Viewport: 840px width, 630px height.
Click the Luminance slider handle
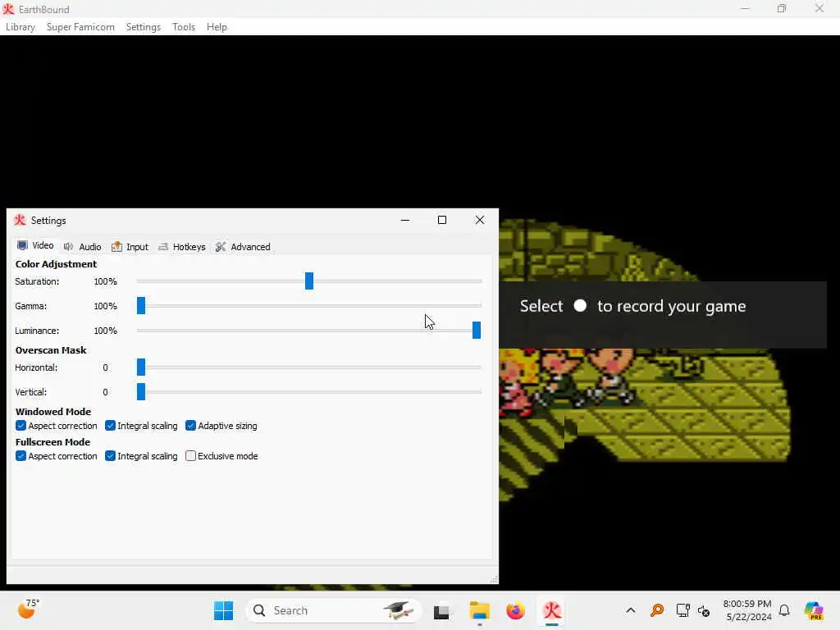point(477,330)
